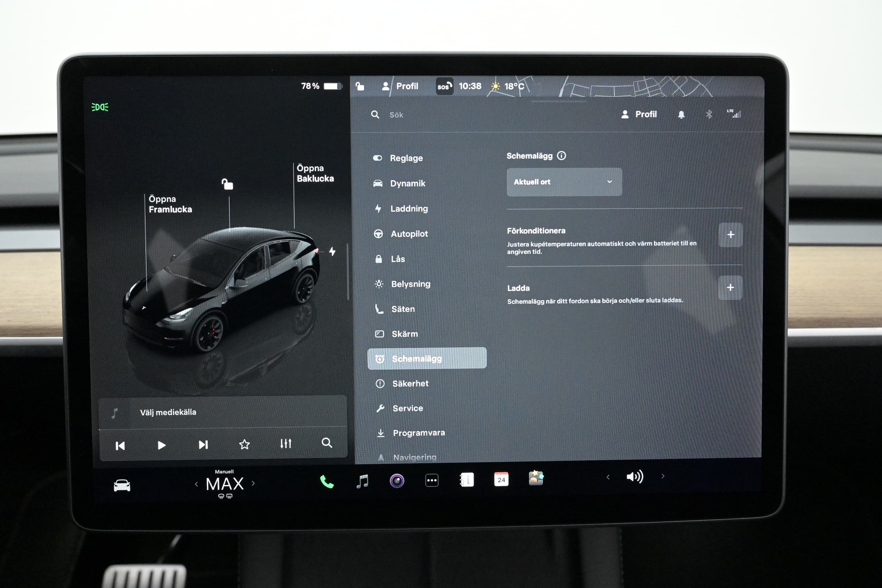This screenshot has width=882, height=588.
Task: Toggle lock icon in top status bar
Action: (360, 87)
